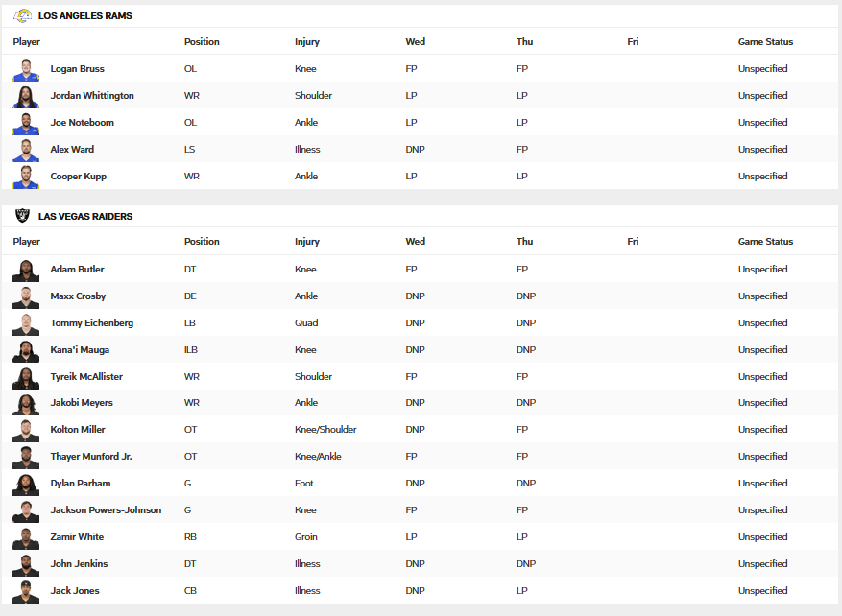
Task: Click the Los Angeles Rams team logo
Action: pos(22,16)
